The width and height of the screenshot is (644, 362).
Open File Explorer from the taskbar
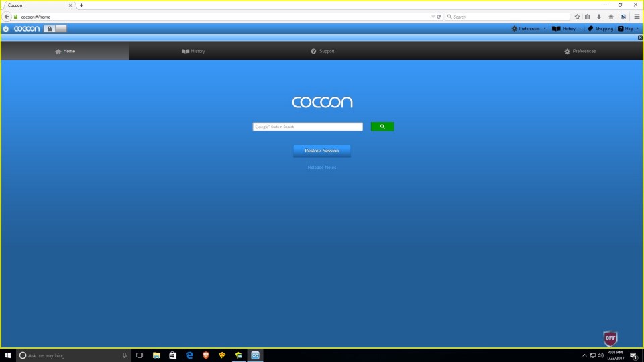pos(156,355)
